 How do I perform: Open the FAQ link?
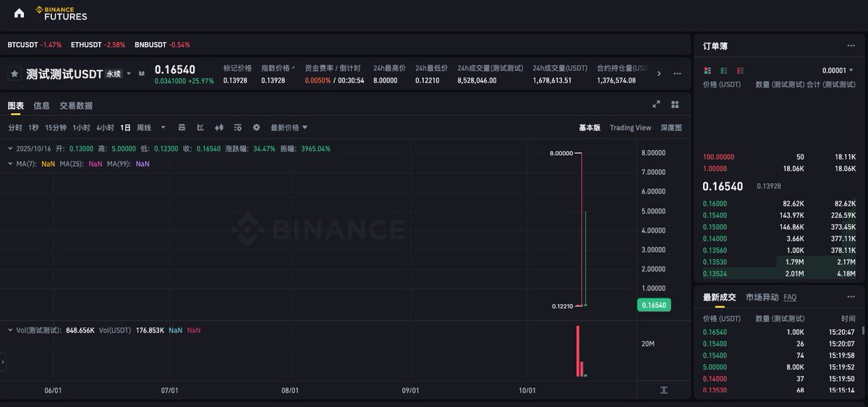pyautogui.click(x=790, y=297)
